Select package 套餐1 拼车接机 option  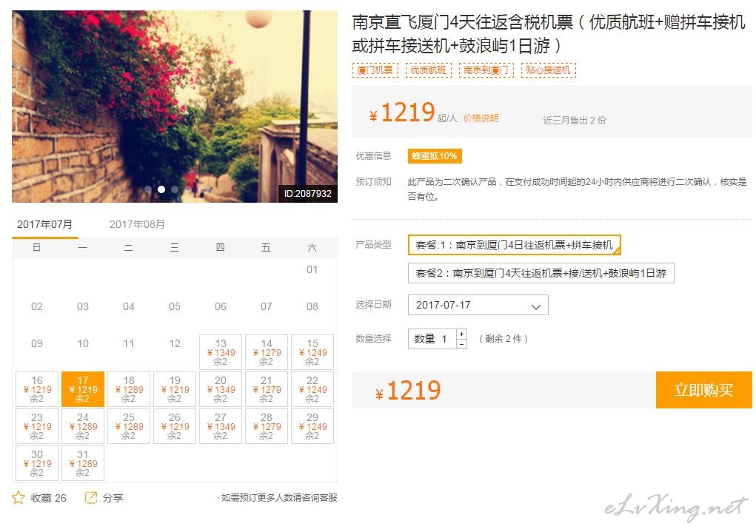pos(515,245)
